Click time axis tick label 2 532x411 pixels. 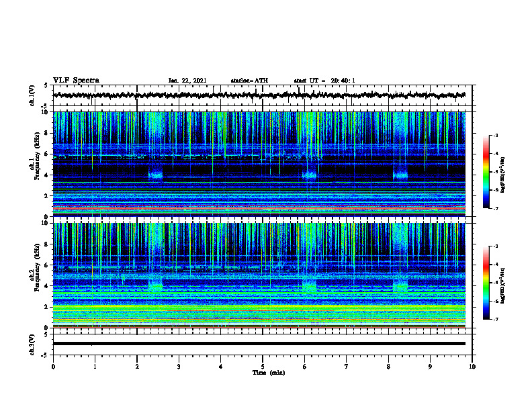point(137,367)
